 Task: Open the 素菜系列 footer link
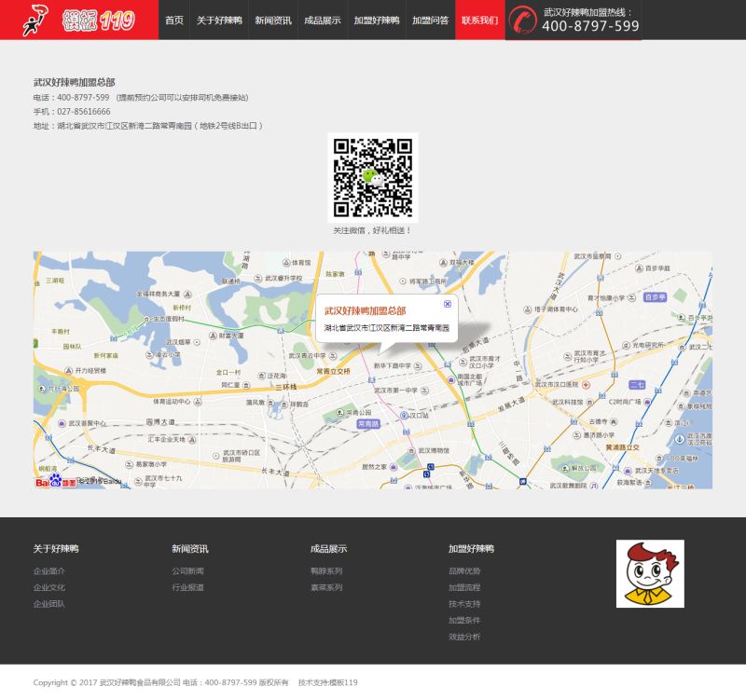click(326, 587)
